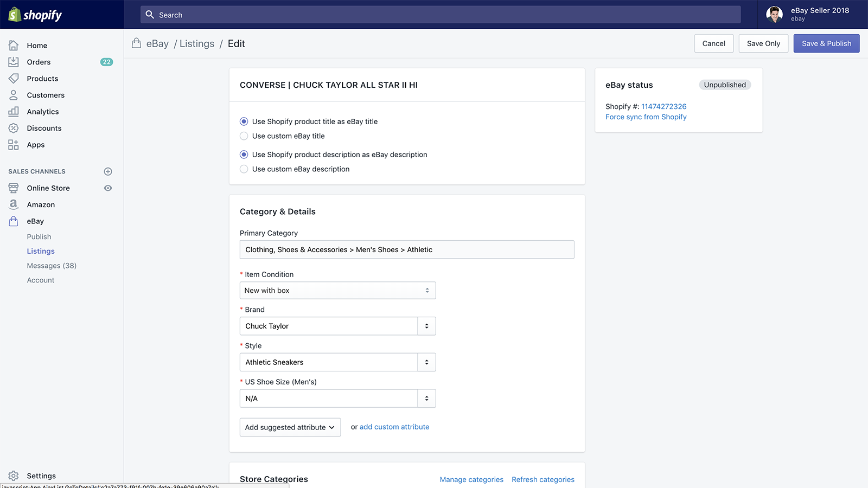Click the Amazon logo icon
The height and width of the screenshot is (488, 868).
click(14, 204)
